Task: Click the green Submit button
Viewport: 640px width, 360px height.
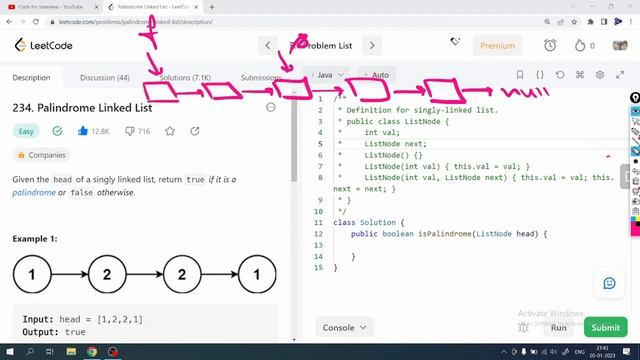Action: 605,327
